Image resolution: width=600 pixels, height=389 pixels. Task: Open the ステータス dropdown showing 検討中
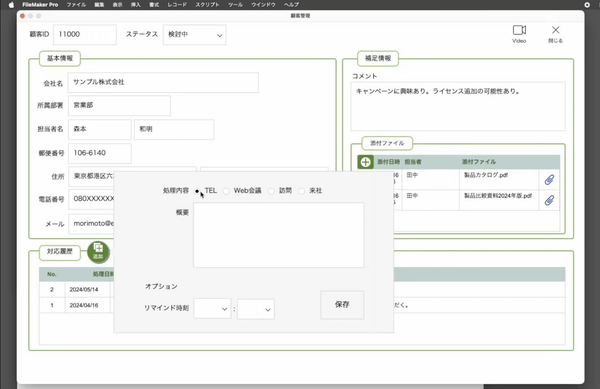[194, 35]
